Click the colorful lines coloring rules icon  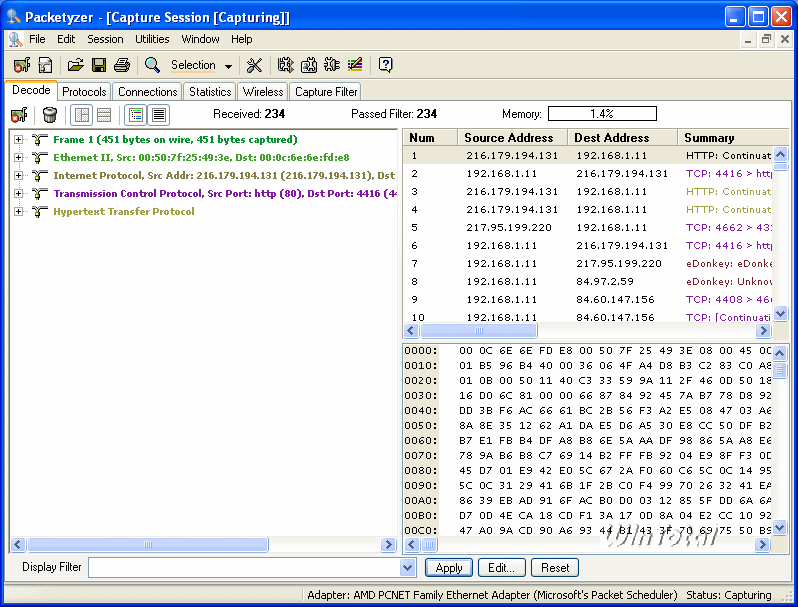click(354, 66)
